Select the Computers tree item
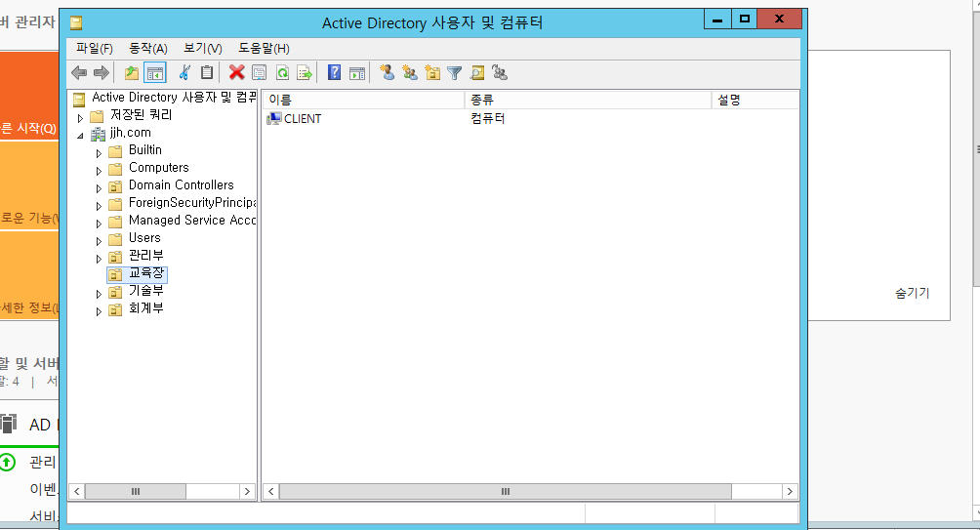Viewport: 980px width, 530px height. click(x=159, y=168)
